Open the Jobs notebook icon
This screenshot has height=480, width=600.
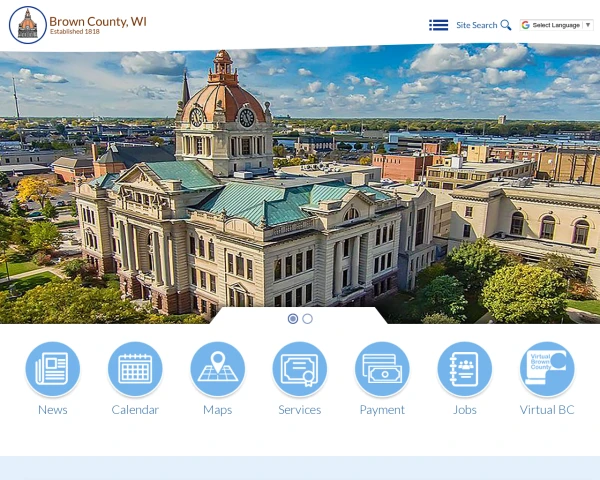click(x=465, y=369)
